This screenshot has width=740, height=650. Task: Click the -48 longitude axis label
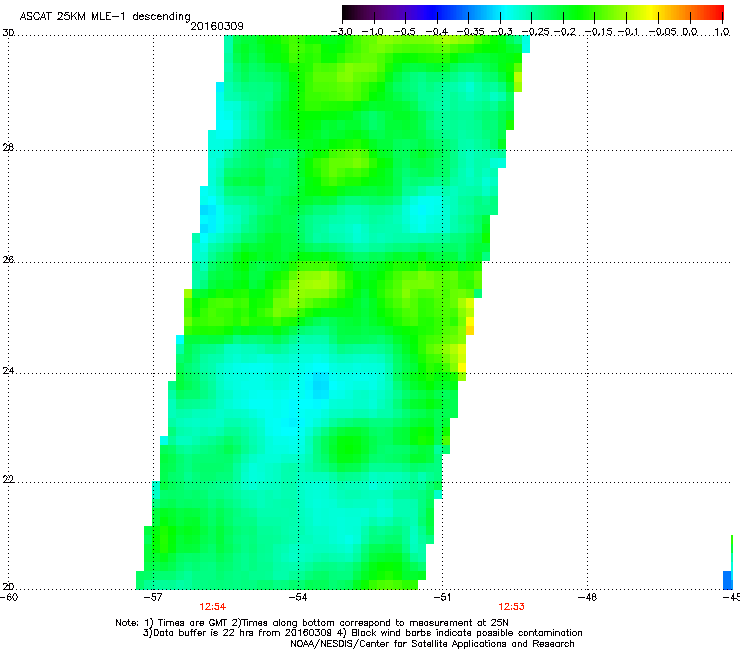click(588, 597)
